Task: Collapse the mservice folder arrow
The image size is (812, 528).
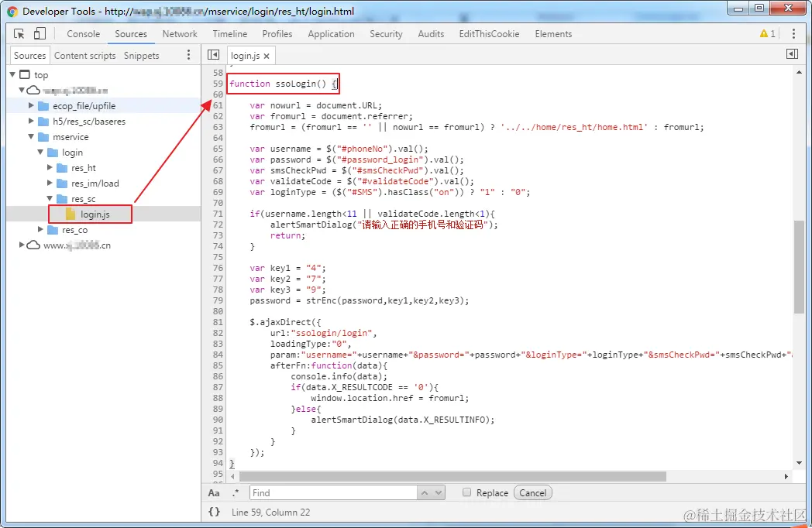Action: click(31, 137)
